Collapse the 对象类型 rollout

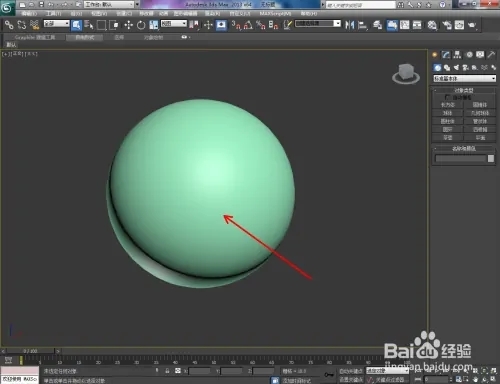[464, 90]
